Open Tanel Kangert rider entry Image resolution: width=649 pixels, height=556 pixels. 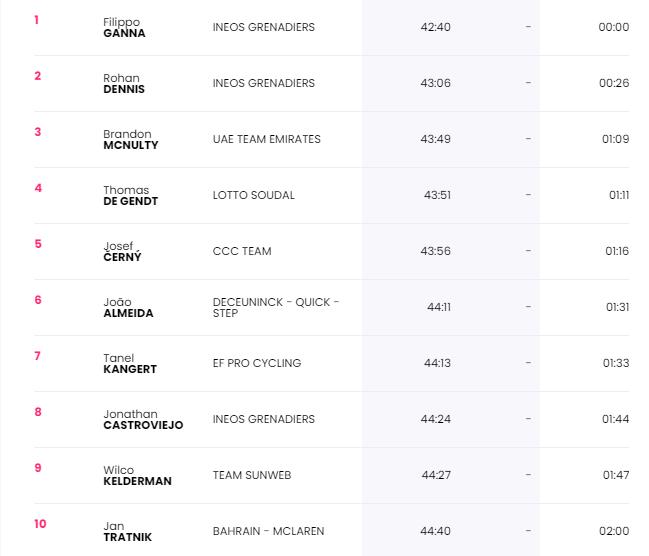(130, 363)
